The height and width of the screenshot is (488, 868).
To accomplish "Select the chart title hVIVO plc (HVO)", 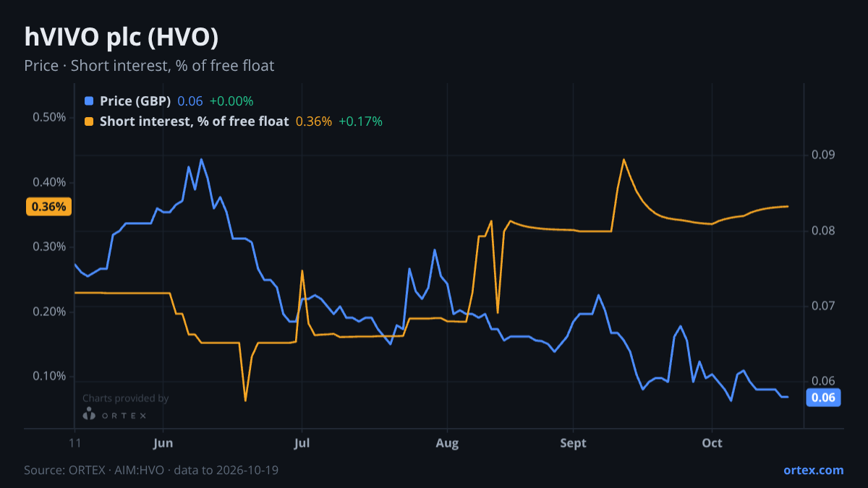I will click(122, 36).
